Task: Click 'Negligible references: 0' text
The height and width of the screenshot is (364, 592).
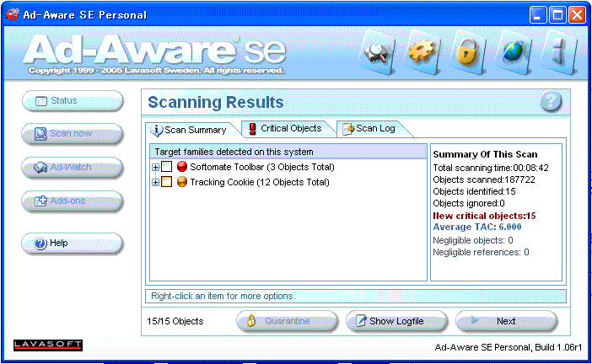Action: (x=481, y=252)
